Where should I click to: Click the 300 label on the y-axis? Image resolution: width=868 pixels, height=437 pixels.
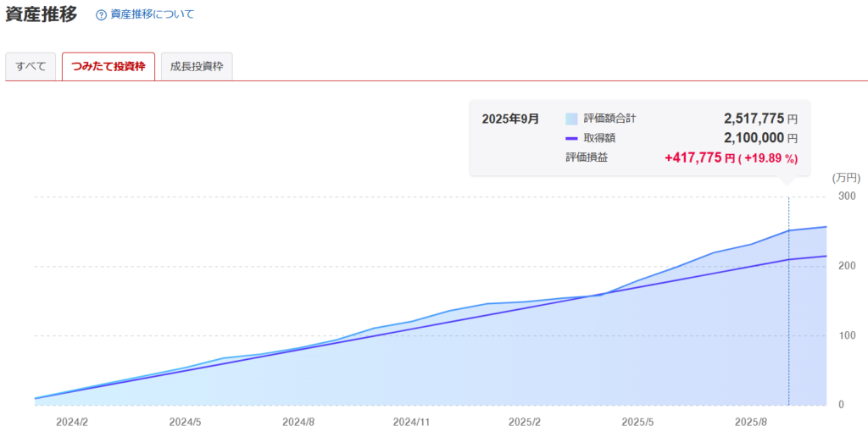tap(847, 196)
